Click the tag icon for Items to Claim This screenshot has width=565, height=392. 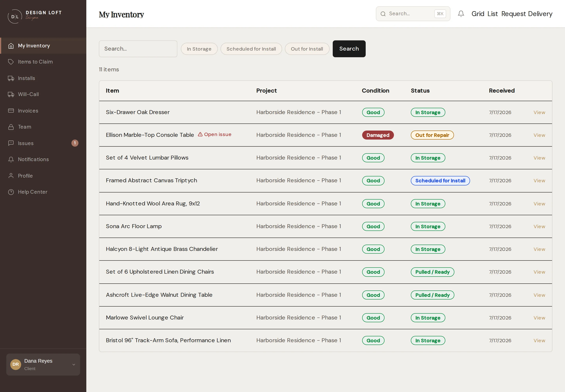[x=11, y=62]
